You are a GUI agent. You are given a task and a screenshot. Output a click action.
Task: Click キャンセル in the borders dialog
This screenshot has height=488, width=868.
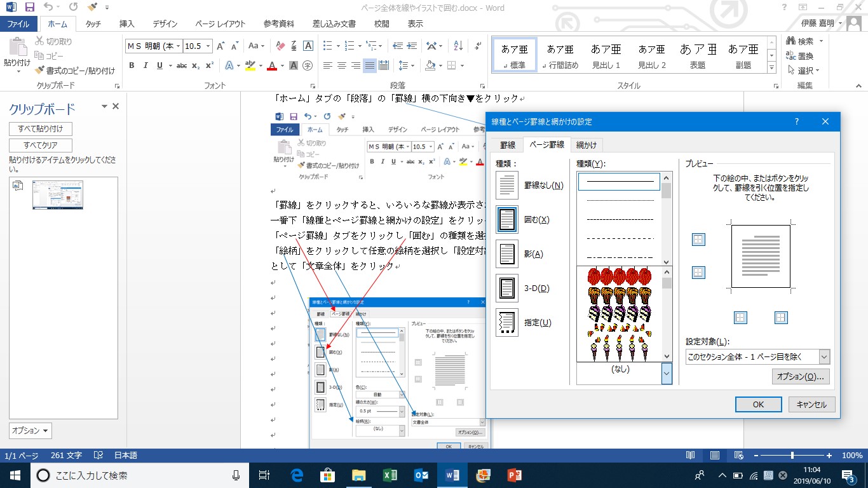pyautogui.click(x=811, y=405)
